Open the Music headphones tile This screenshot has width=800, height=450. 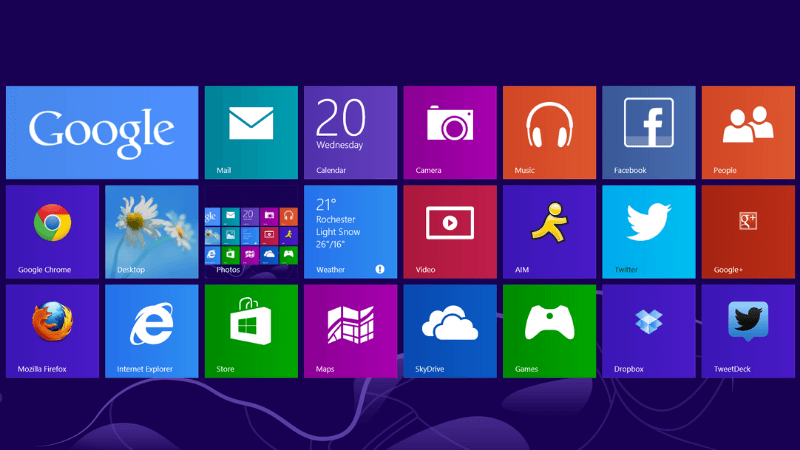(x=549, y=133)
